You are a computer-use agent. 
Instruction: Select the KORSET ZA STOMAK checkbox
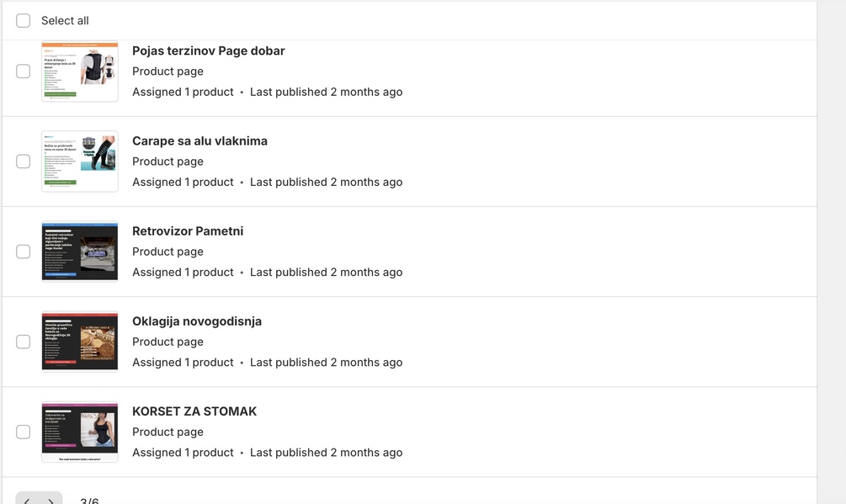tap(24, 432)
